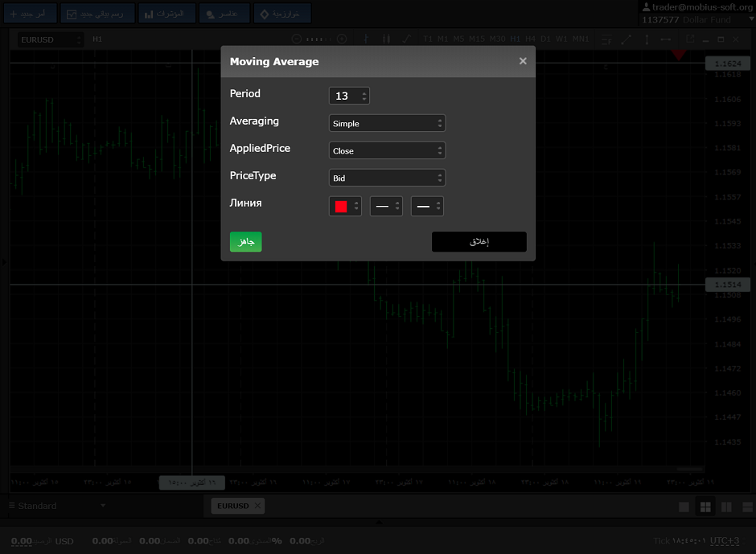Image resolution: width=756 pixels, height=554 pixels.
Task: Open the EURUSD symbol selector
Action: click(x=50, y=39)
